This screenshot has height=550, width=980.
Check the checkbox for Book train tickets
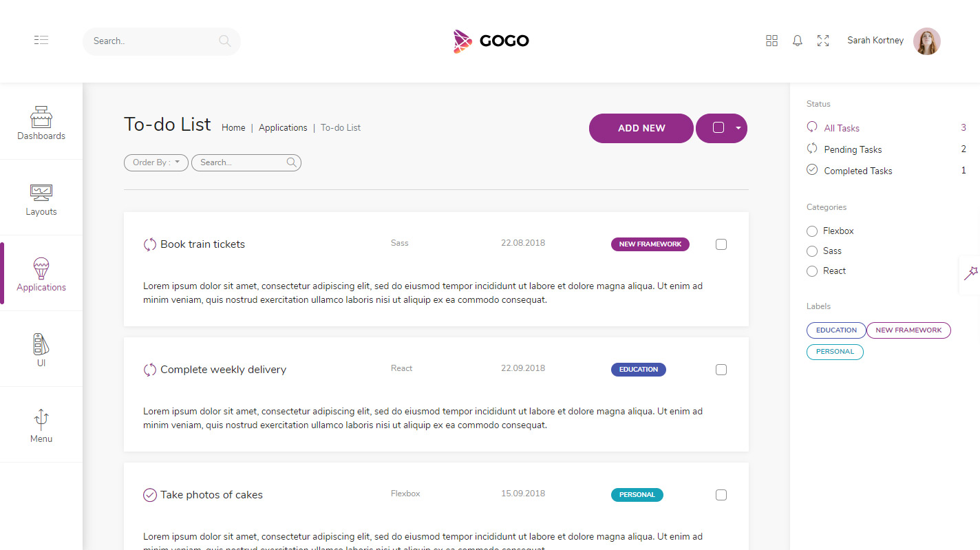(721, 244)
